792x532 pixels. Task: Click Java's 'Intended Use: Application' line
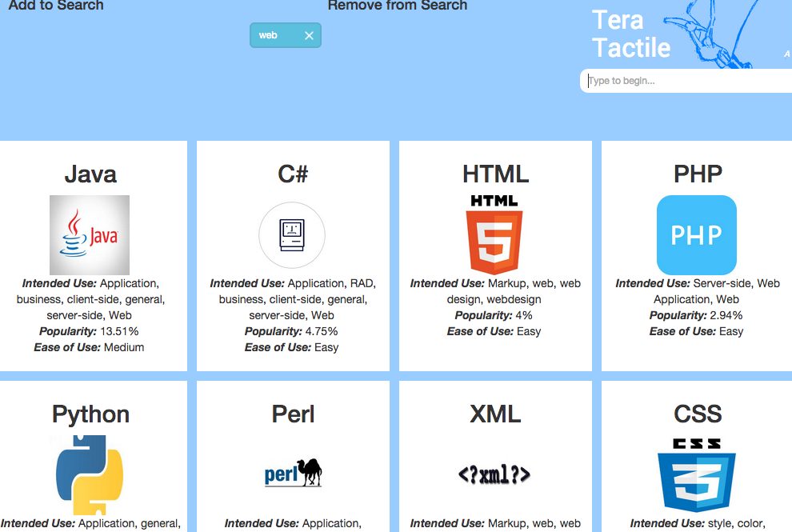pyautogui.click(x=90, y=283)
